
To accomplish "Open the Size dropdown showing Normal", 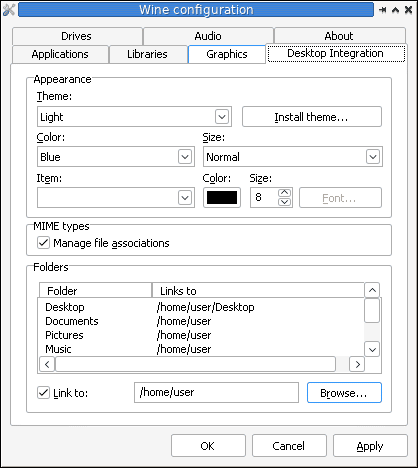I will [x=293, y=157].
